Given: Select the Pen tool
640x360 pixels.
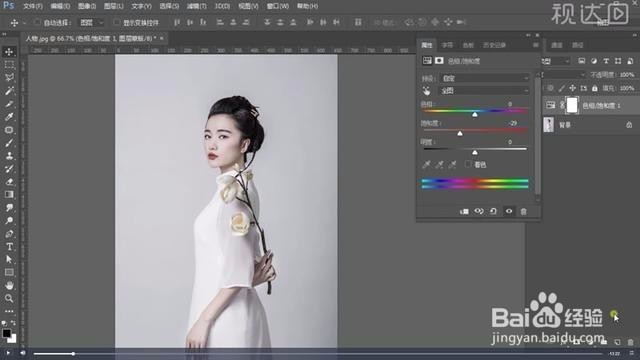Looking at the screenshot, I should pyautogui.click(x=9, y=233).
